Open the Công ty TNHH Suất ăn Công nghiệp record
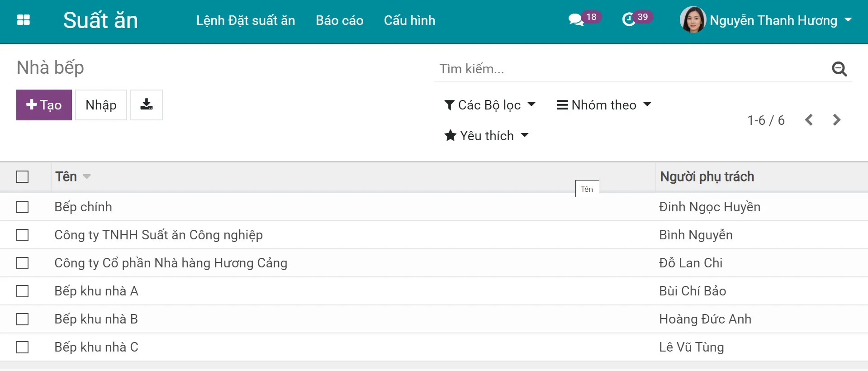This screenshot has height=371, width=868. pos(158,235)
